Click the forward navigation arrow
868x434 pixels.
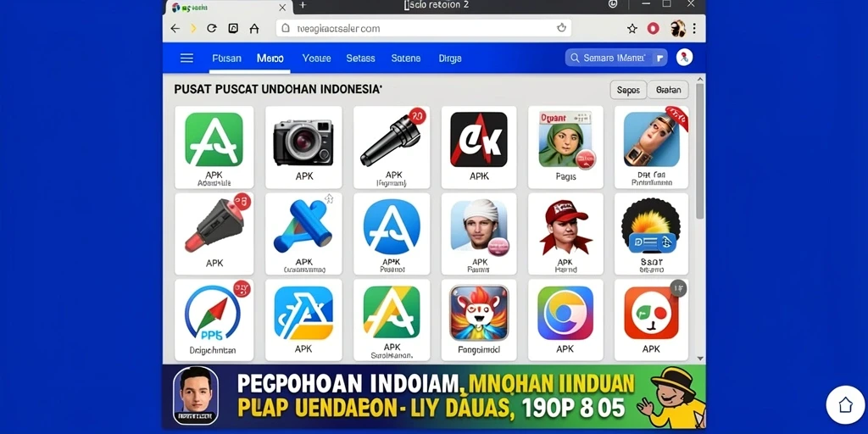coord(192,28)
